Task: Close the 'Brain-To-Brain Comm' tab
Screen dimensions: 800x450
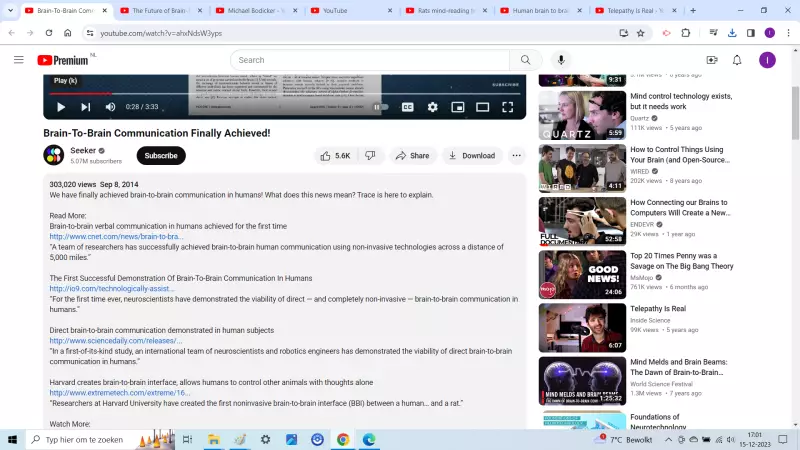Action: 105,11
